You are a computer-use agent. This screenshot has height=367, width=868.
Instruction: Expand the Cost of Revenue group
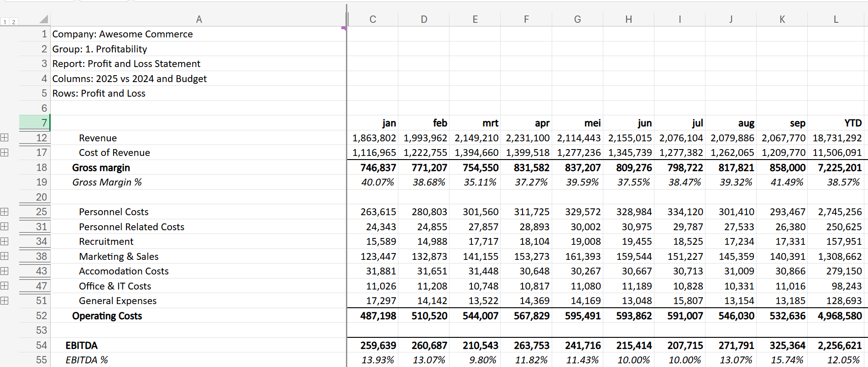point(5,152)
